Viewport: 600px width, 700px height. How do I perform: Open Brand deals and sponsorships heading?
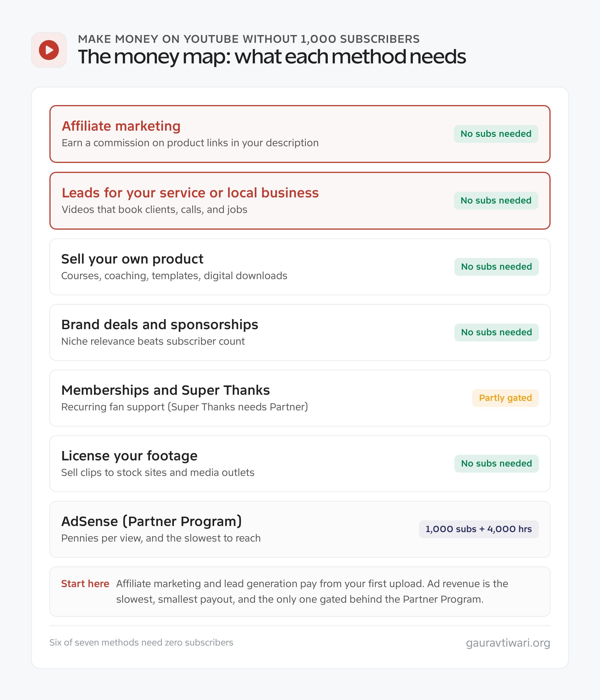tap(159, 325)
